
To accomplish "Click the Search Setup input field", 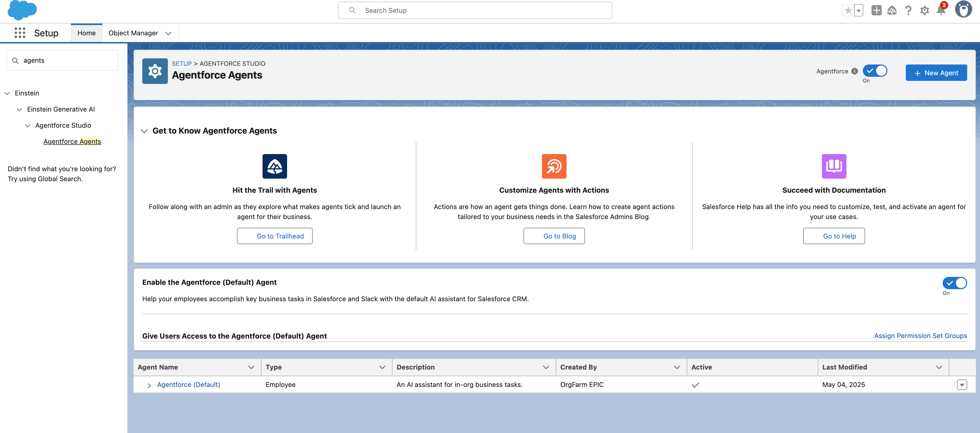I will (475, 10).
